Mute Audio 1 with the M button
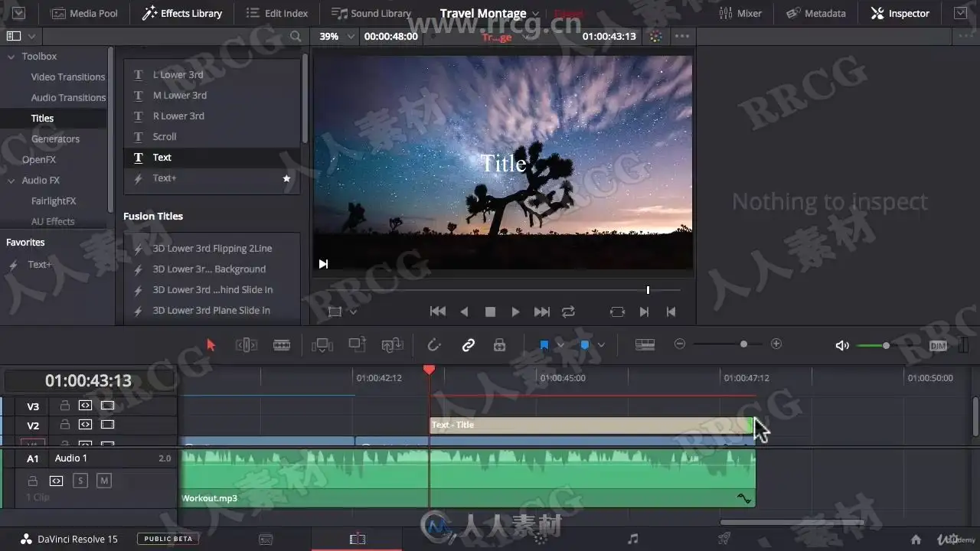The width and height of the screenshot is (980, 551). (104, 481)
